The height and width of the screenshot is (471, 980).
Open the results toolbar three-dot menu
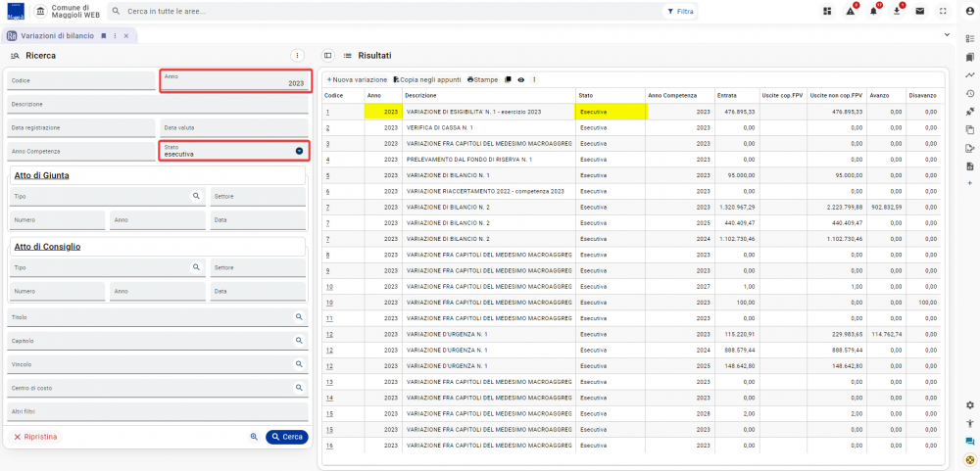coord(534,80)
